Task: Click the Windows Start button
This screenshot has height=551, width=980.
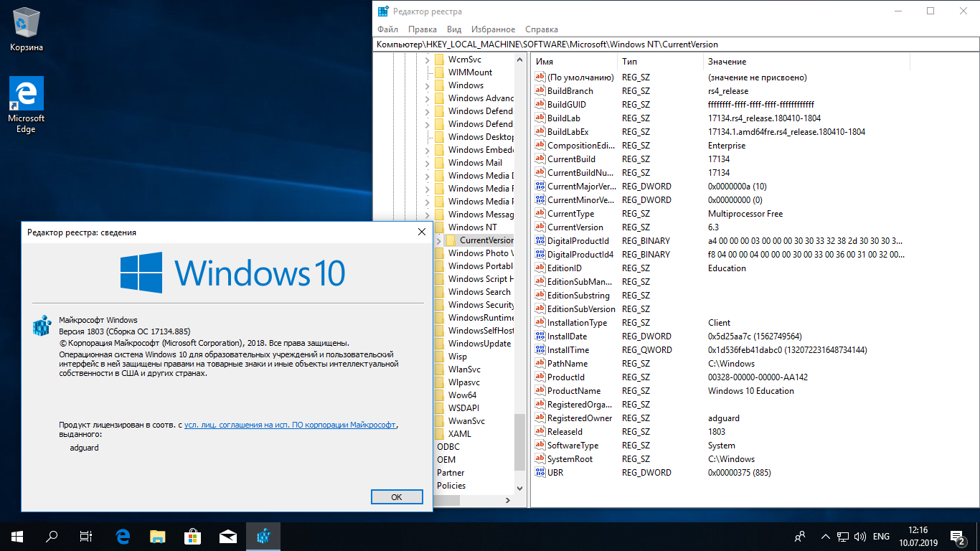Action: [17, 536]
